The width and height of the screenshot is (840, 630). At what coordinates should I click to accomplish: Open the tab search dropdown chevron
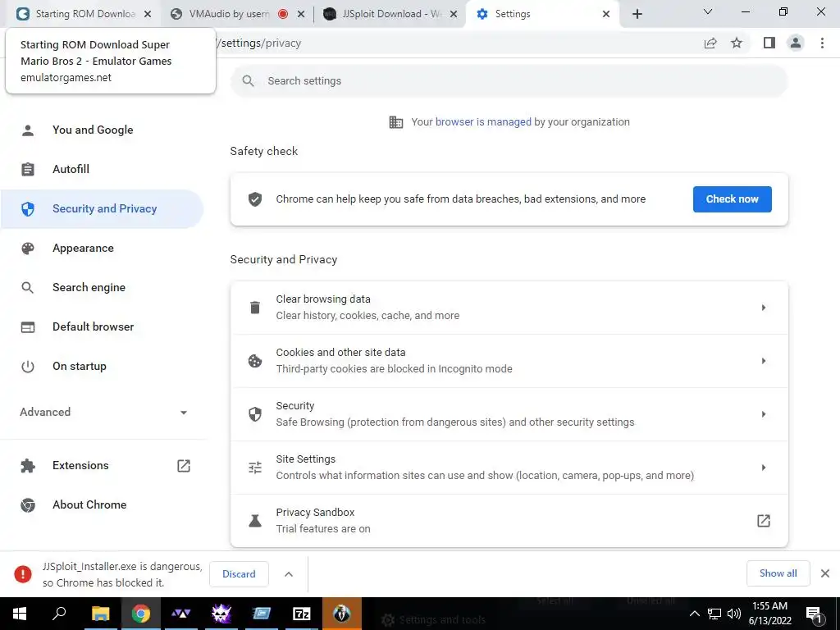tap(708, 11)
